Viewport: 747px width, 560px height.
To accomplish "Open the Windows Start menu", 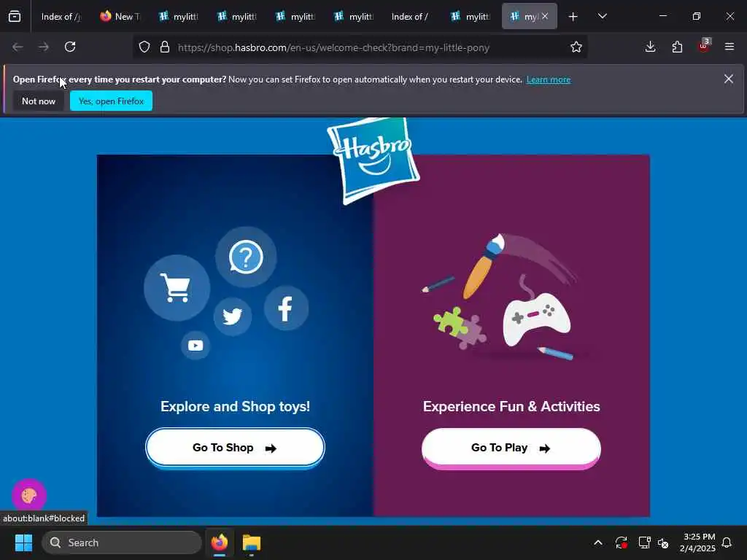I will coord(23,542).
